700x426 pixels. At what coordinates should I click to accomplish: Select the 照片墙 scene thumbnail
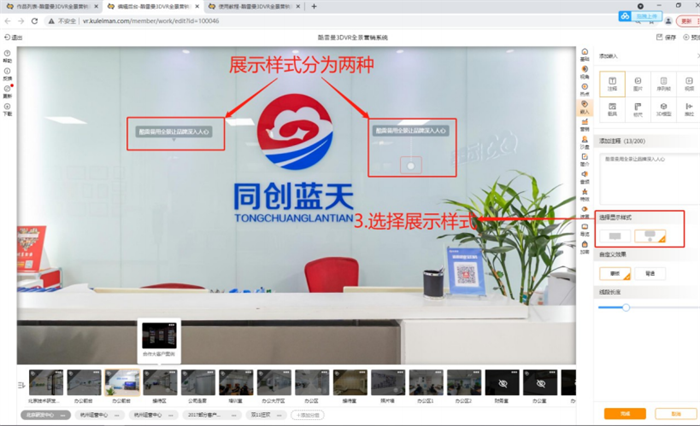(x=388, y=383)
